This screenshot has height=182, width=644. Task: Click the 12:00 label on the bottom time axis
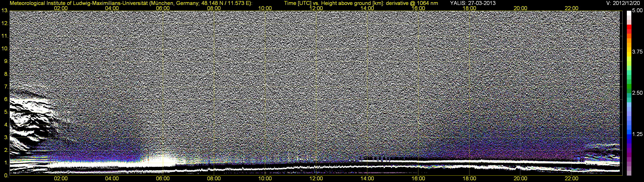pyautogui.click(x=316, y=179)
